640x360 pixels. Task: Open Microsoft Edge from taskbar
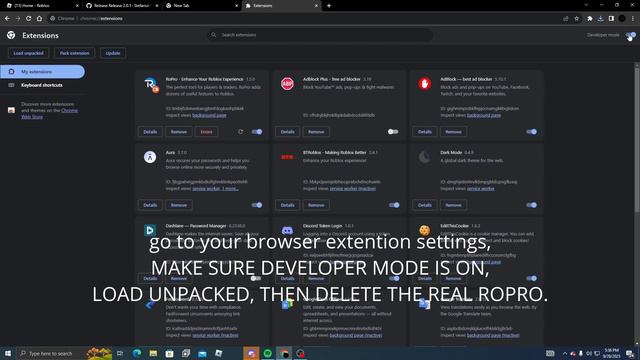pyautogui.click(x=137, y=353)
